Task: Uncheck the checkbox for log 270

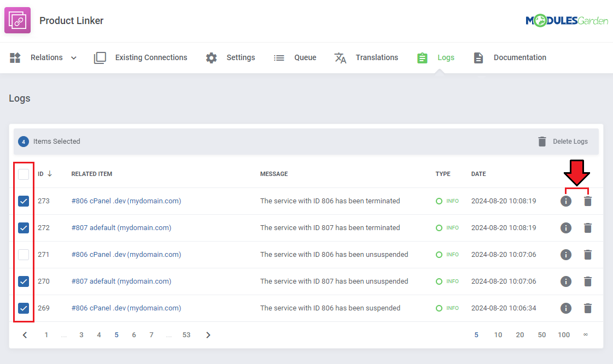Action: [24, 281]
